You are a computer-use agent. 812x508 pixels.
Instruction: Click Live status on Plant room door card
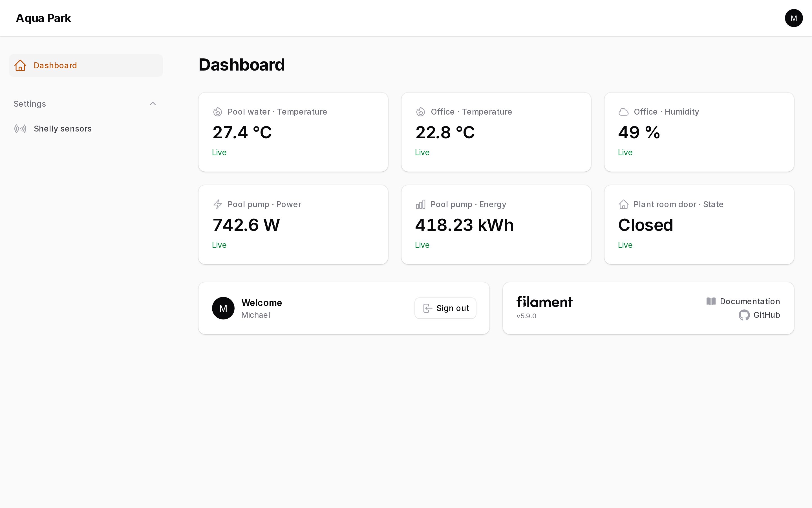(x=625, y=245)
